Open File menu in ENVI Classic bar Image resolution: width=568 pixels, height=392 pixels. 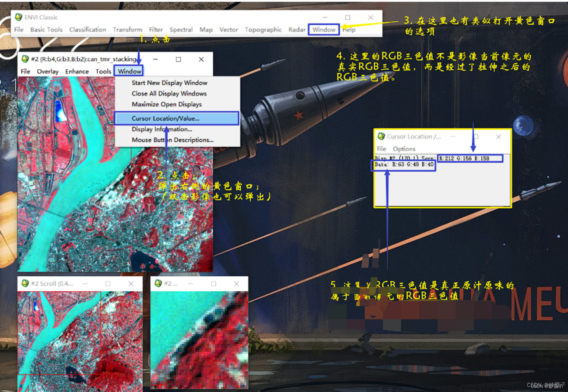click(19, 29)
